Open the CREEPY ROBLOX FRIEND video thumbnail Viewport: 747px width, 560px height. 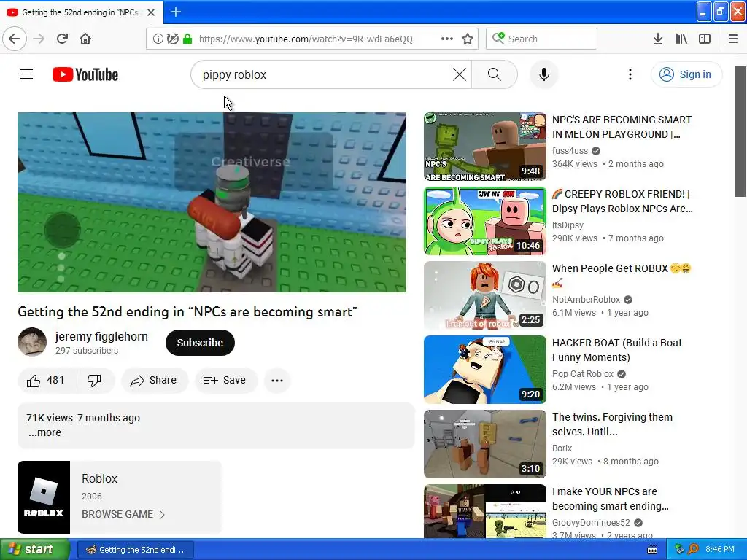(x=485, y=221)
